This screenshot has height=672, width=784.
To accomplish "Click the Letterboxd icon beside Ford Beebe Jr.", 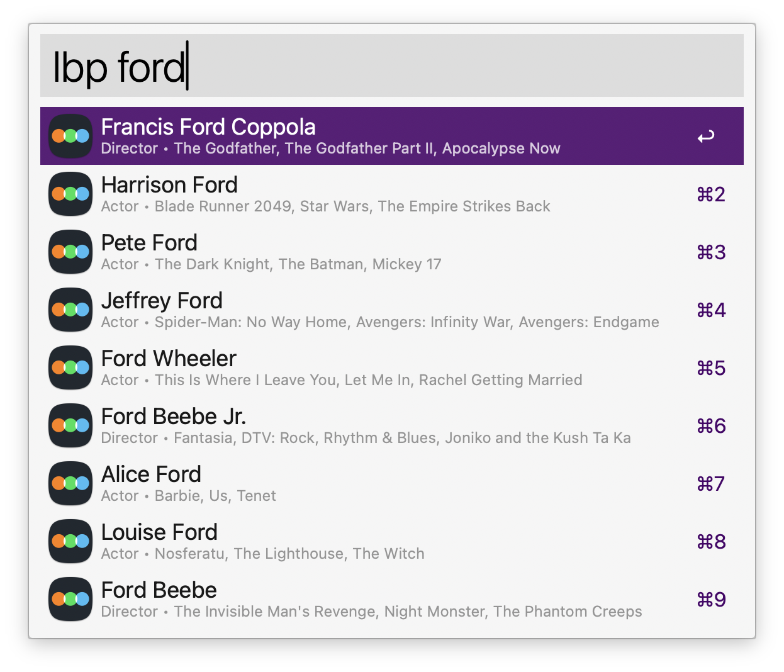I will pyautogui.click(x=70, y=425).
